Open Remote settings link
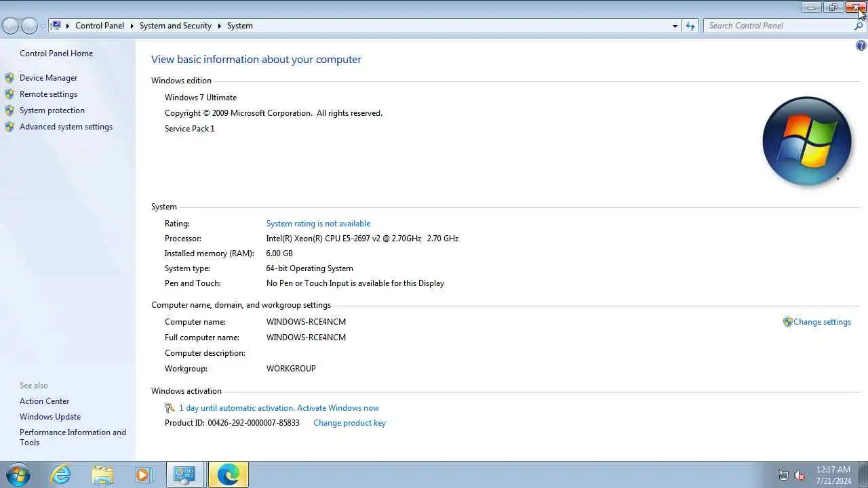The width and height of the screenshot is (868, 488). point(48,94)
